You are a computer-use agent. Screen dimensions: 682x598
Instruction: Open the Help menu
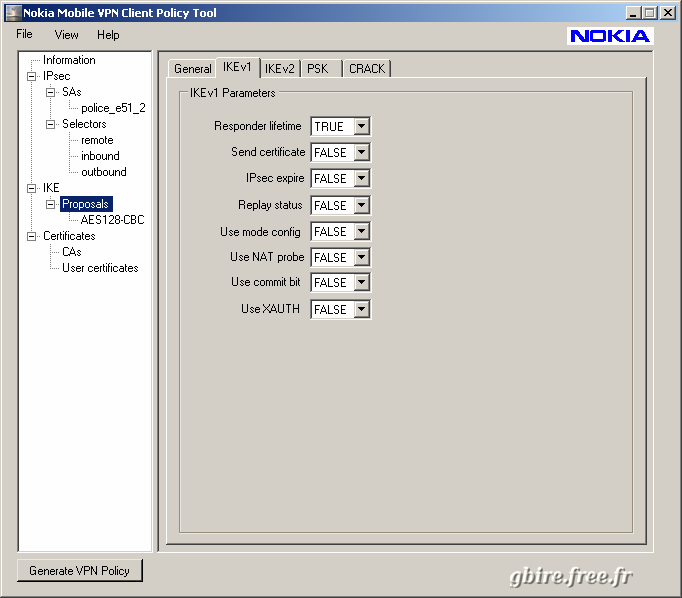(108, 35)
